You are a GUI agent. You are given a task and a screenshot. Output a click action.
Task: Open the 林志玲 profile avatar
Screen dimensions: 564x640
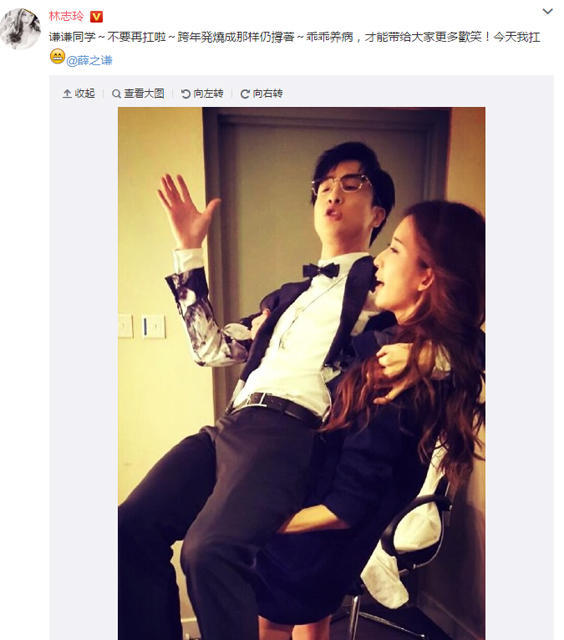coord(20,29)
